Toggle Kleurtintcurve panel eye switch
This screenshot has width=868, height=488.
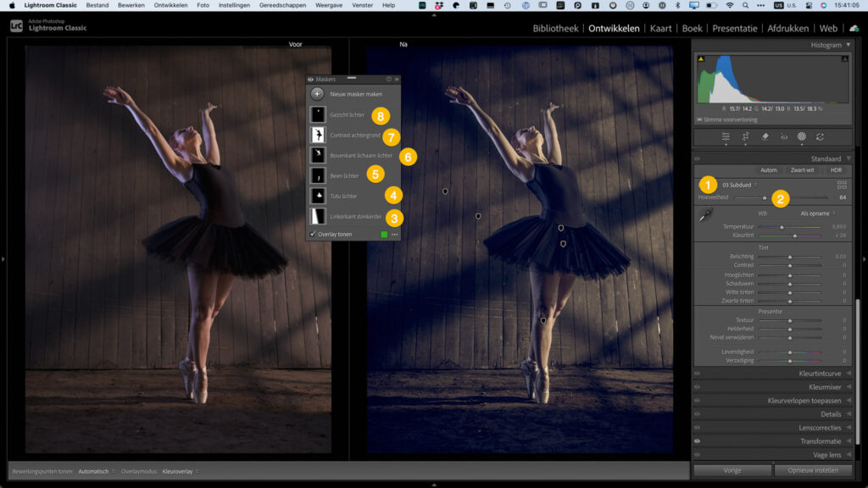(698, 374)
